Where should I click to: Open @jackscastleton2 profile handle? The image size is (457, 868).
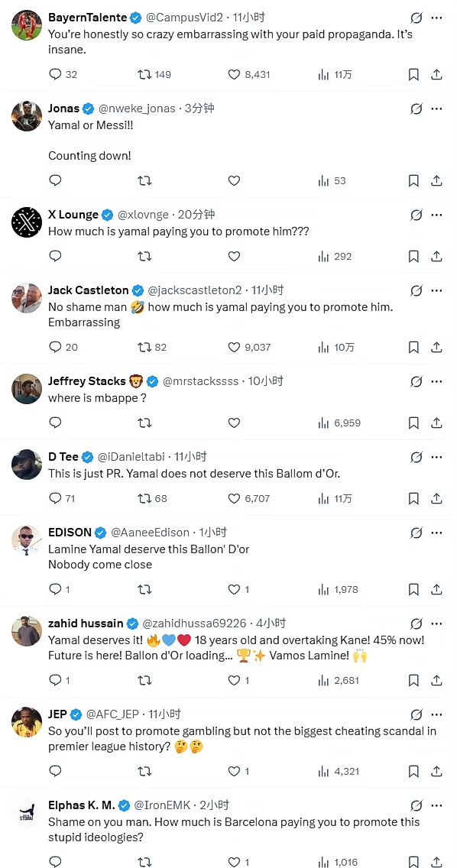tap(195, 290)
